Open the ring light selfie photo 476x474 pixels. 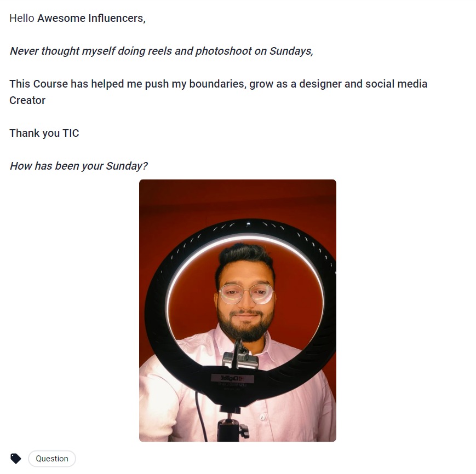tap(238, 310)
